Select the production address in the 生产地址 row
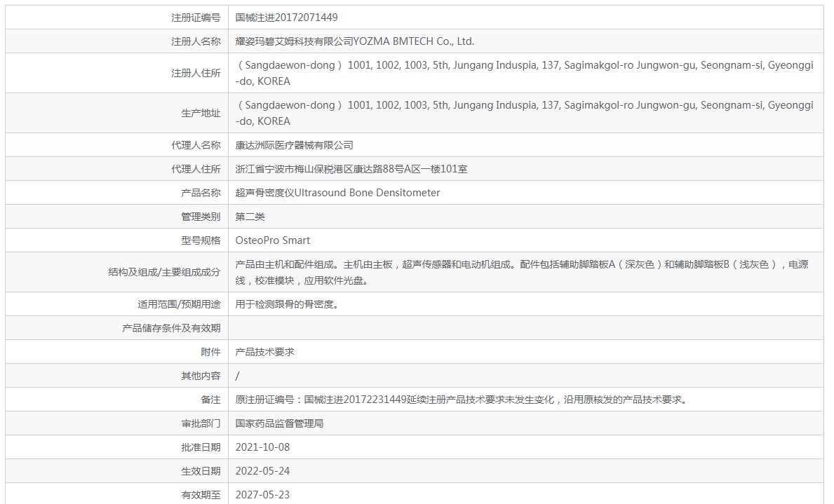The image size is (834, 504). point(525,113)
